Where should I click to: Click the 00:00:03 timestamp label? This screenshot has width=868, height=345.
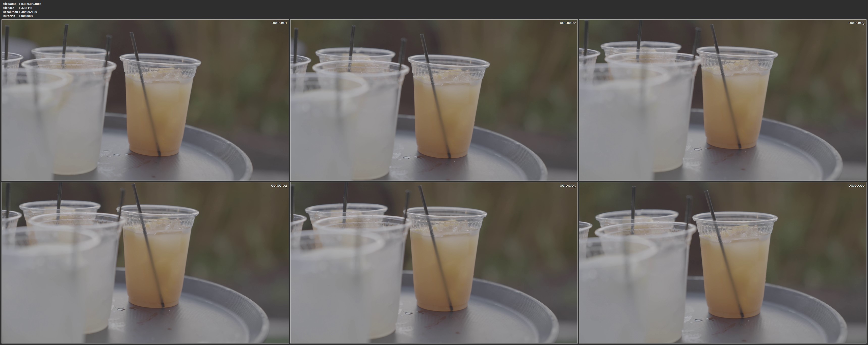point(856,23)
